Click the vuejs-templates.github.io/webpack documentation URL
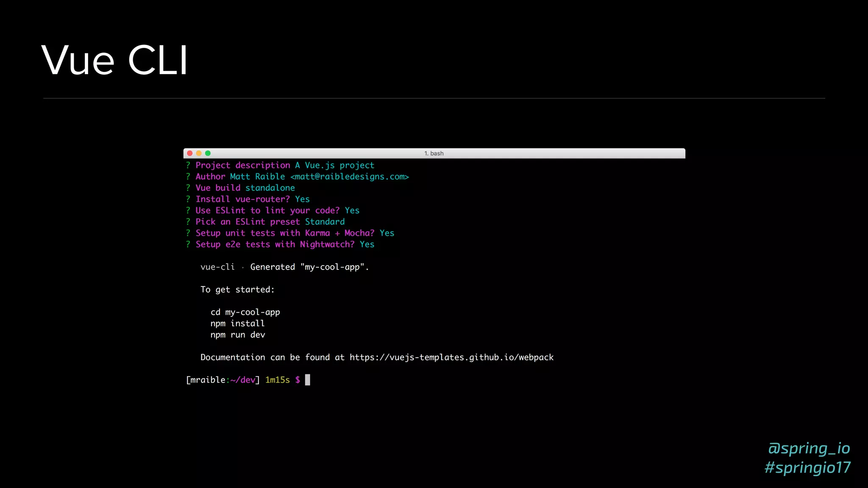Image resolution: width=868 pixels, height=488 pixels. (451, 358)
